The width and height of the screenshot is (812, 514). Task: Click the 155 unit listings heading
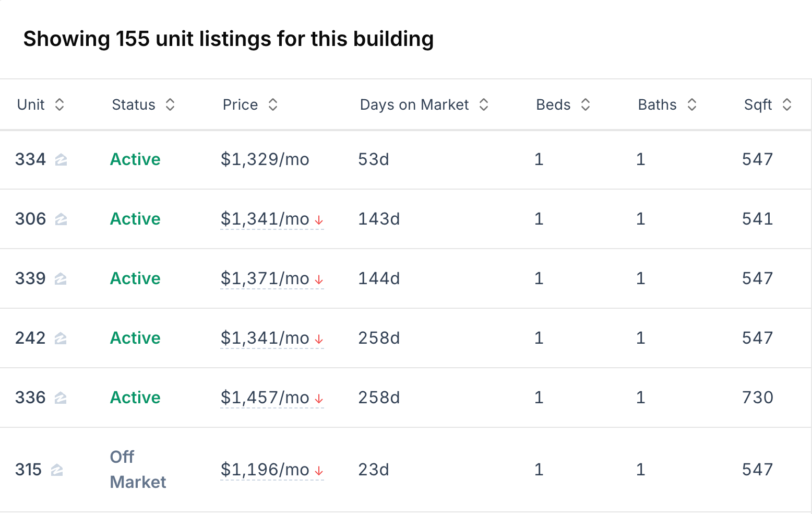(x=229, y=39)
